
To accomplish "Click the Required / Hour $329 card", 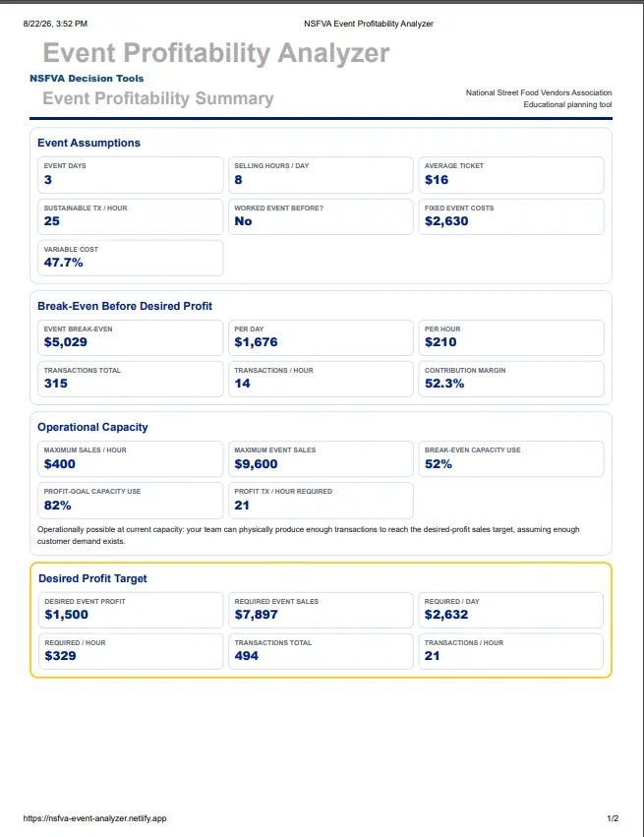I will point(131,651).
